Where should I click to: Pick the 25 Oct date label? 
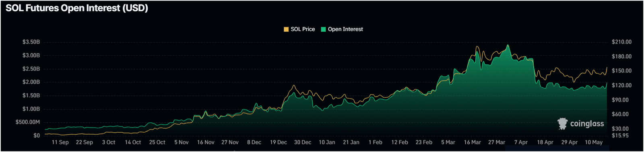point(157,142)
